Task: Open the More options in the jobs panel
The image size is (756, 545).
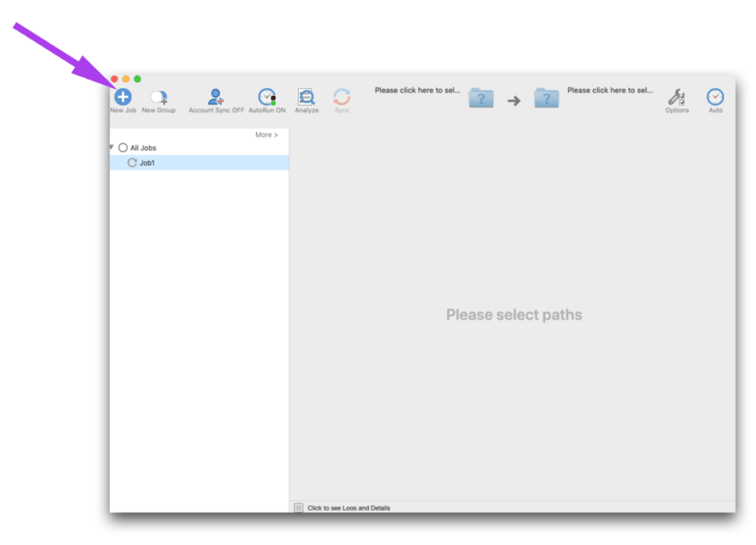Action: click(266, 134)
